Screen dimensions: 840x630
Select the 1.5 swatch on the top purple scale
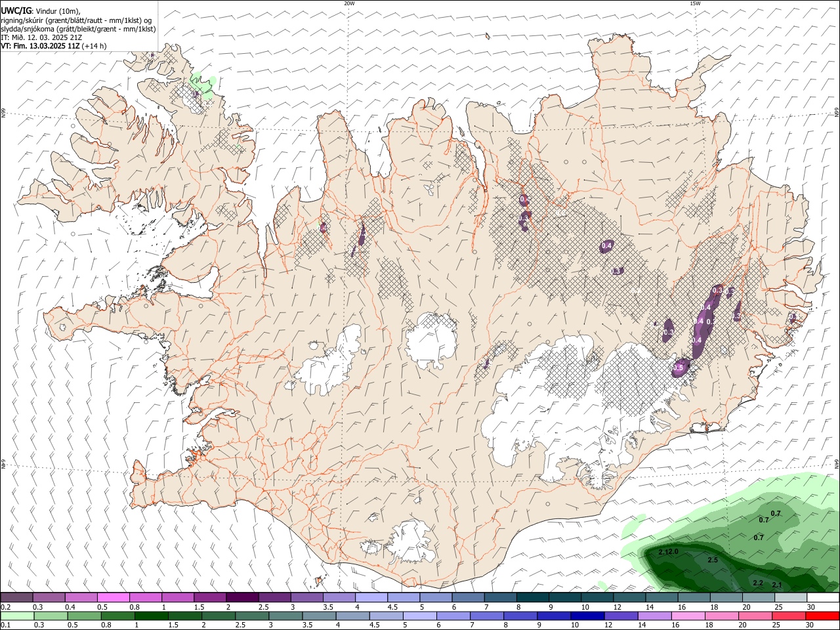[x=209, y=597]
